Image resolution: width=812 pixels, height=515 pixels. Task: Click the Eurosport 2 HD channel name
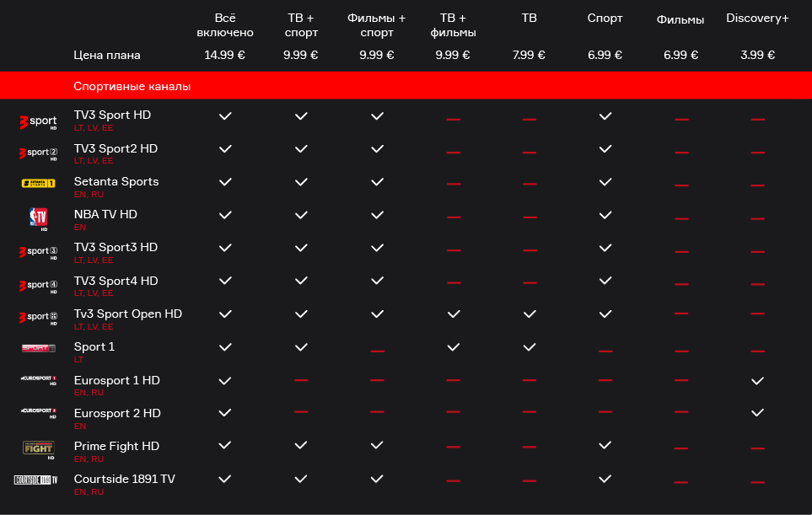coord(117,413)
